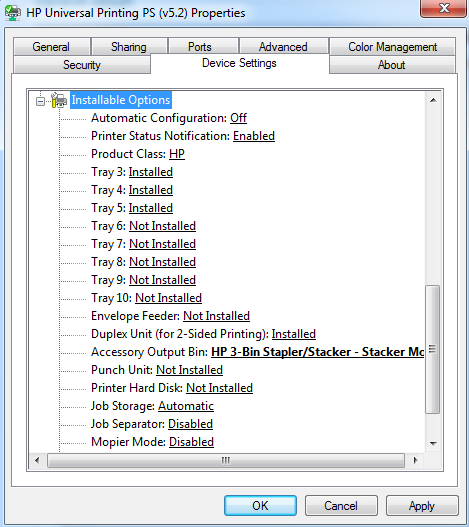The image size is (469, 527).
Task: Change Duplex Unit Installed setting
Action: click(x=294, y=334)
